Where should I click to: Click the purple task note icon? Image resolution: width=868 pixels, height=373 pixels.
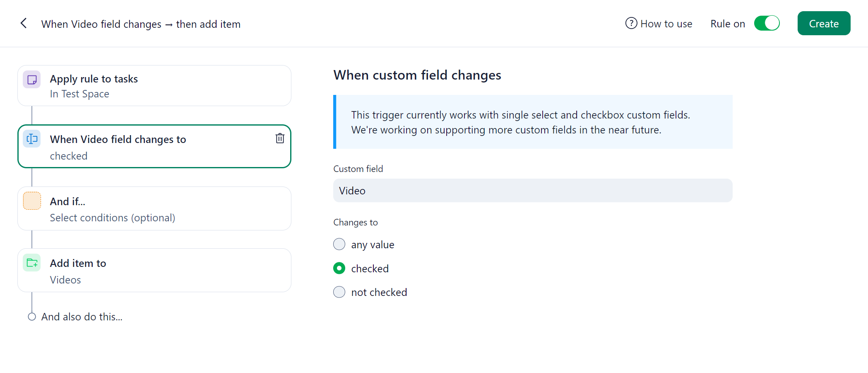(x=32, y=80)
